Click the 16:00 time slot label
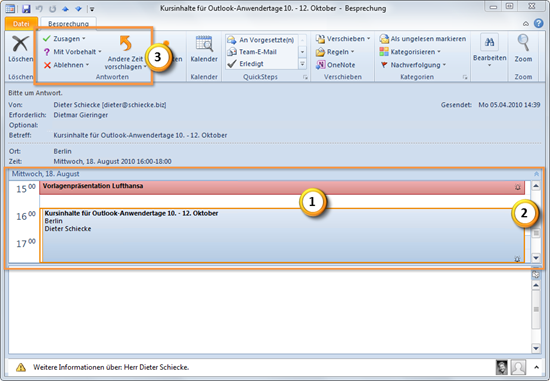550x381 pixels. (x=26, y=216)
